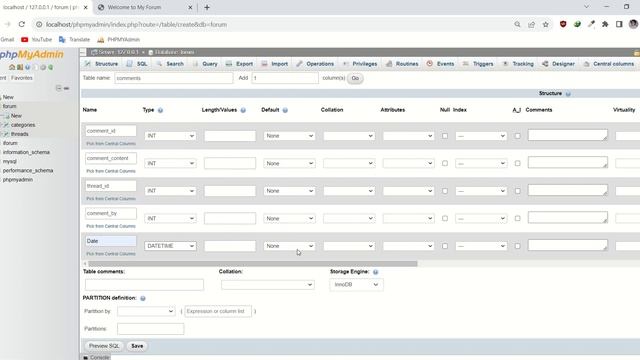Click the Preview SQL button
The height and width of the screenshot is (360, 640).
click(x=104, y=346)
